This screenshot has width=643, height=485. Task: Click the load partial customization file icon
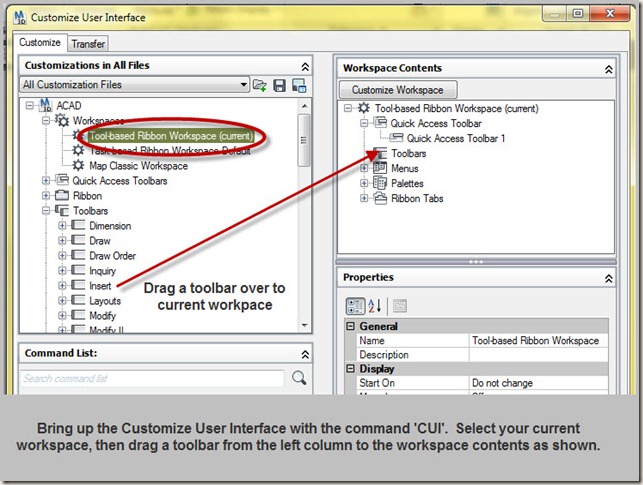(259, 85)
